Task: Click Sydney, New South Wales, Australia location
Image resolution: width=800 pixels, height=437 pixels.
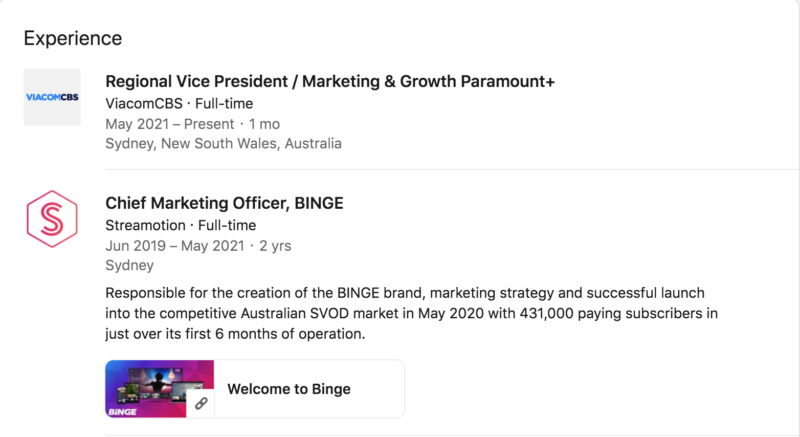Action: [x=223, y=144]
